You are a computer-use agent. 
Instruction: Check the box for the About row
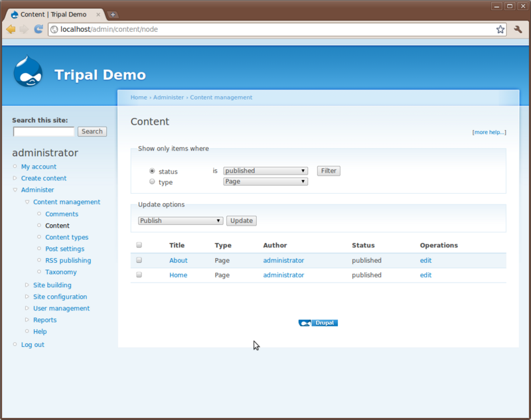139,260
